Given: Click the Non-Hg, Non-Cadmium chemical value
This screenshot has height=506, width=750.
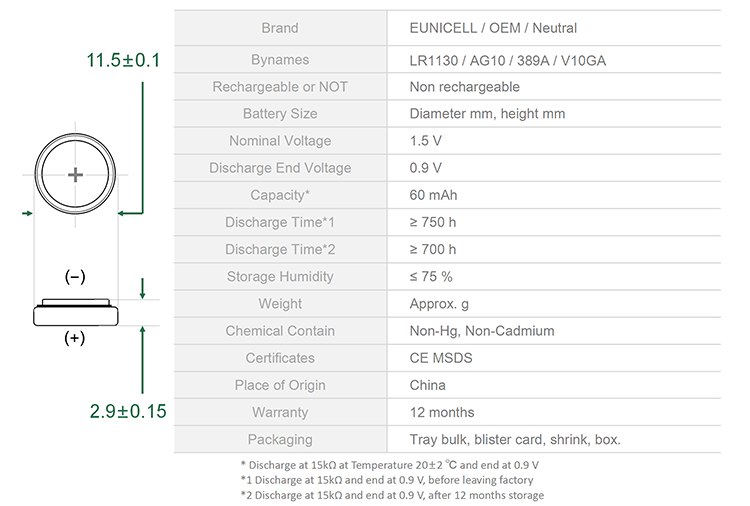Looking at the screenshot, I should (x=482, y=331).
